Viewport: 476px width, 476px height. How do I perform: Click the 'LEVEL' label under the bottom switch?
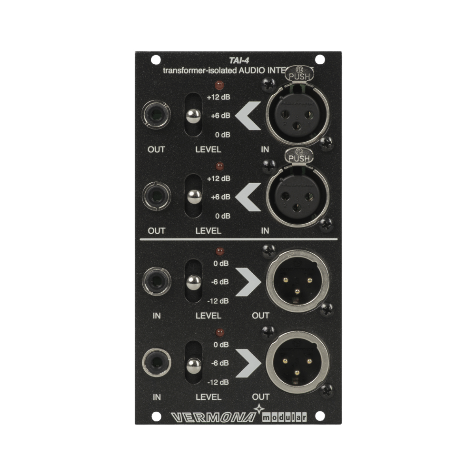pos(208,397)
